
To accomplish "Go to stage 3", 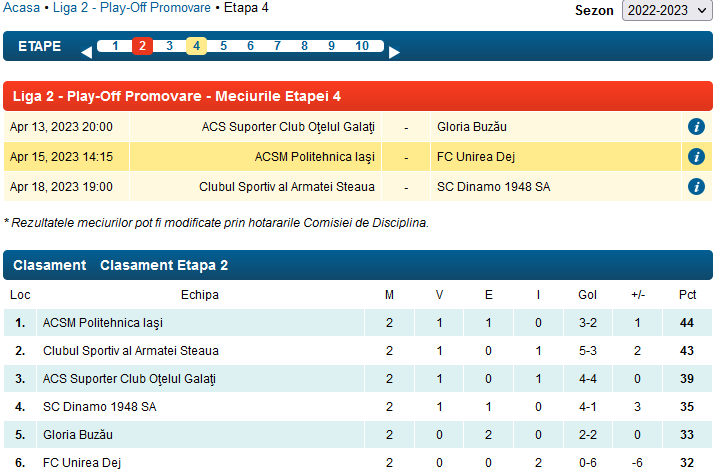I will 169,46.
